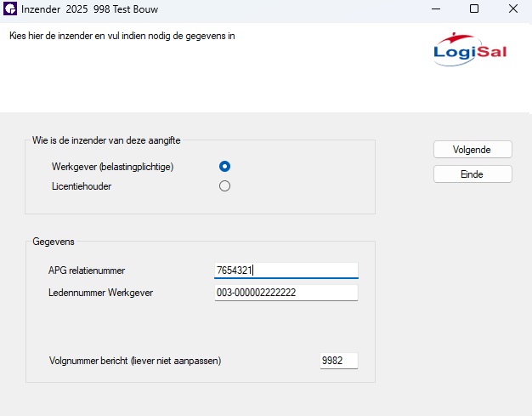The height and width of the screenshot is (416, 532).
Task: Select the Volgnummer bericht number field
Action: [x=338, y=361]
